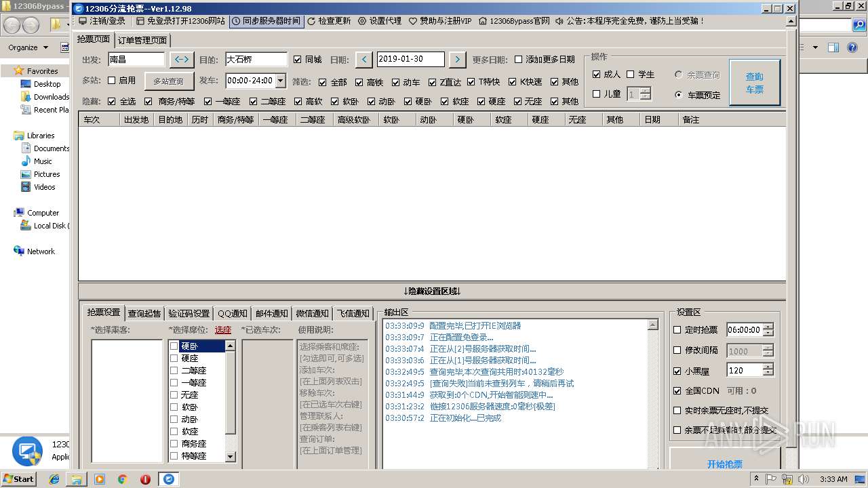The width and height of the screenshot is (868, 488).
Task: Click the speaker announcement icon (公告)
Action: (x=559, y=21)
